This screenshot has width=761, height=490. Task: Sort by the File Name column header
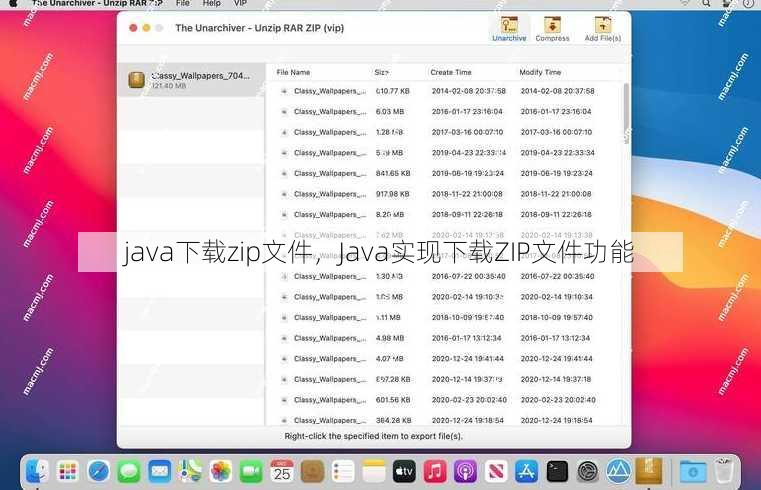coord(293,72)
